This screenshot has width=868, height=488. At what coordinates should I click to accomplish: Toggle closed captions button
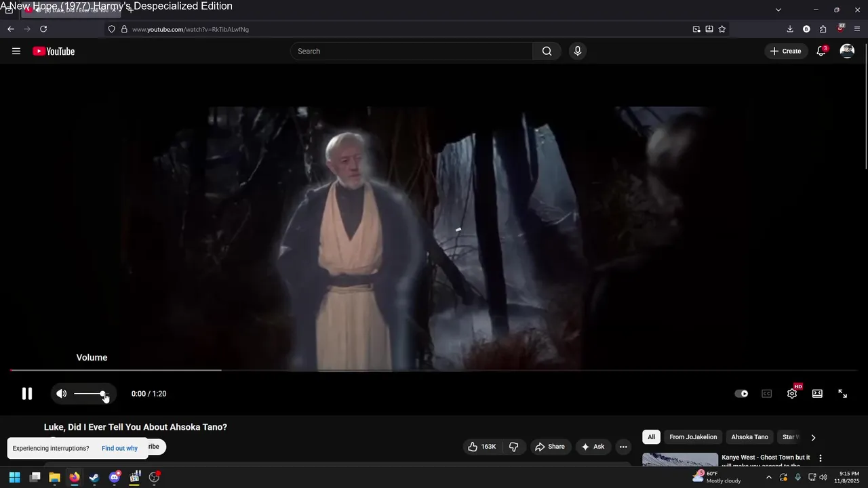[767, 394]
